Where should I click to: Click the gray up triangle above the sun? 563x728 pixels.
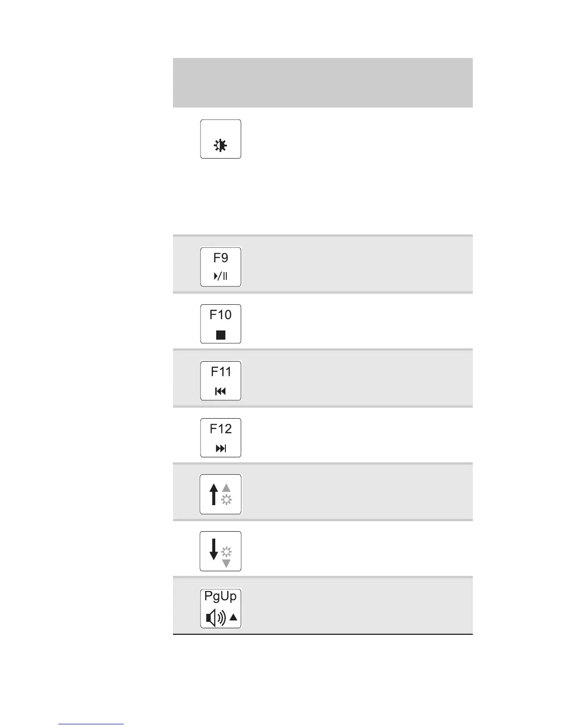coord(226,488)
